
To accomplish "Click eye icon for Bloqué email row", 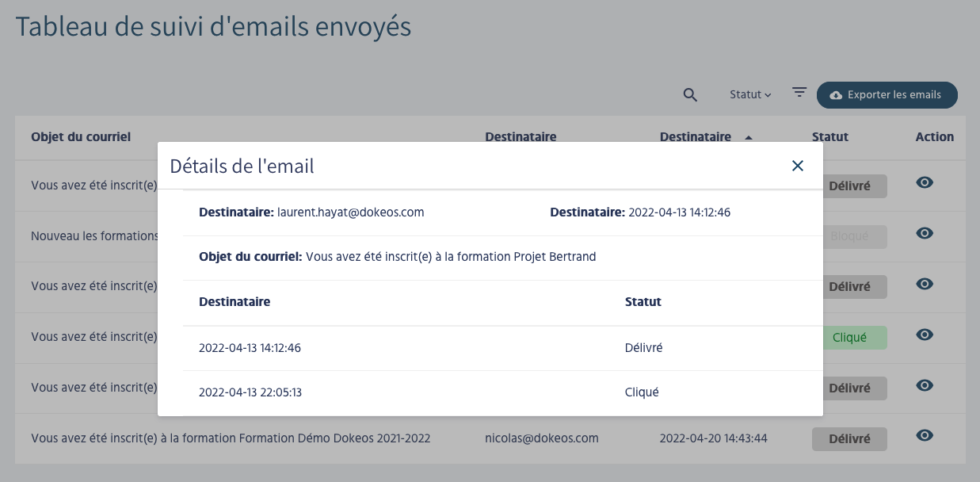I will tap(924, 233).
